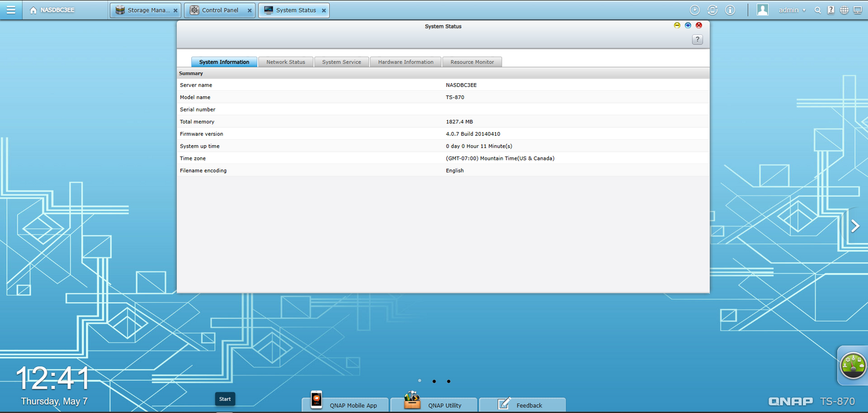Switch to the Network Status tab
The image size is (868, 413).
coord(286,62)
